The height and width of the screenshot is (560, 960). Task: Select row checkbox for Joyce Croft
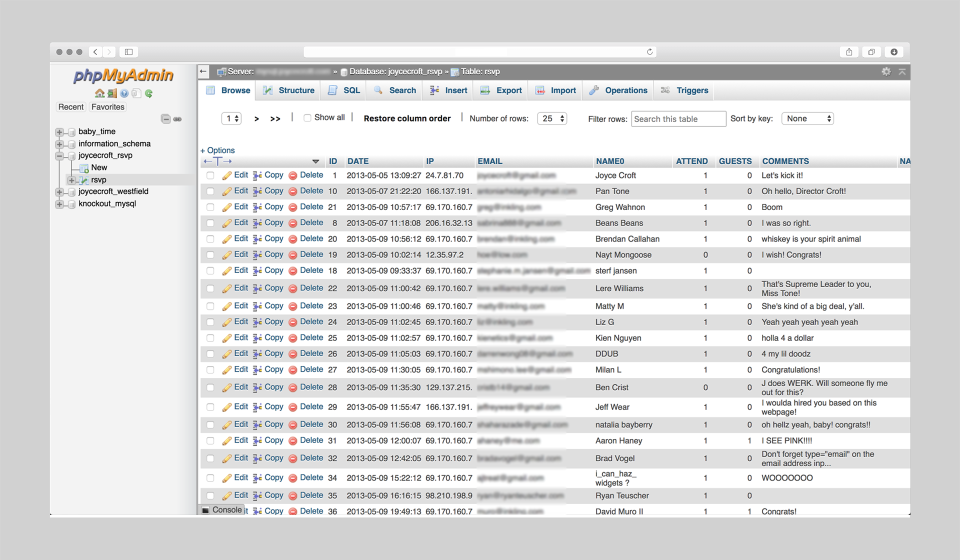click(210, 175)
